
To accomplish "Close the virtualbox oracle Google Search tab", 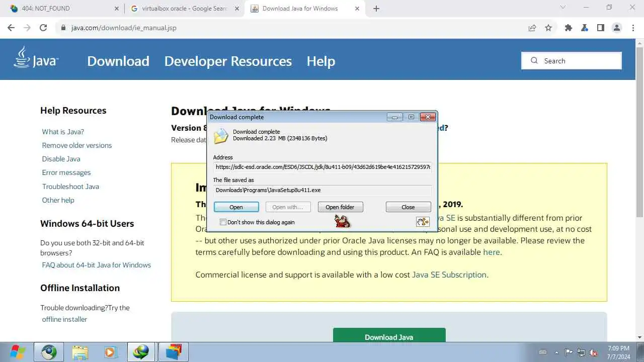I will coord(237,9).
